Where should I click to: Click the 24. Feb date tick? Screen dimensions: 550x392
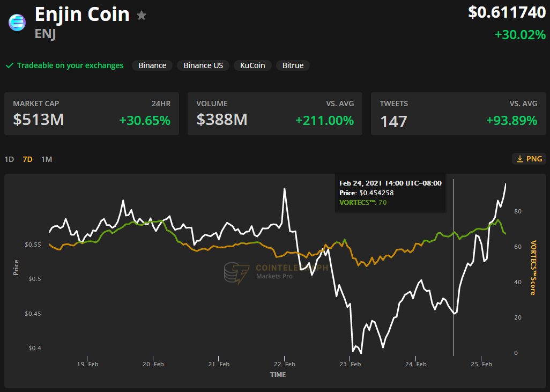tap(415, 364)
